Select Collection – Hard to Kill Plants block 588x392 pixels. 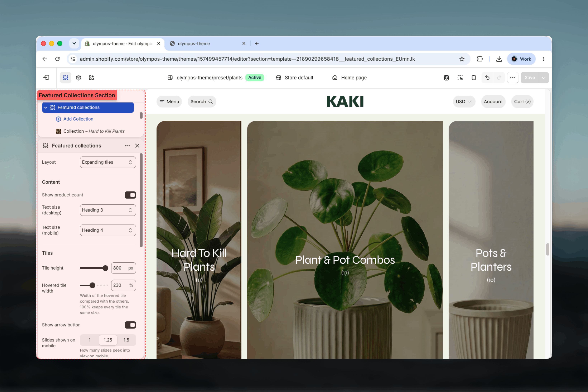pyautogui.click(x=90, y=131)
